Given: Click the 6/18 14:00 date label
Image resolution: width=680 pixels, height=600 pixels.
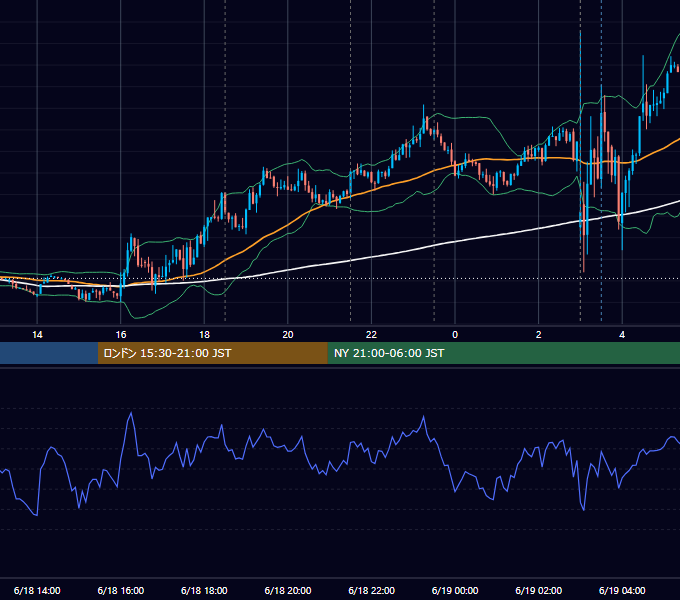Looking at the screenshot, I should tap(37, 590).
